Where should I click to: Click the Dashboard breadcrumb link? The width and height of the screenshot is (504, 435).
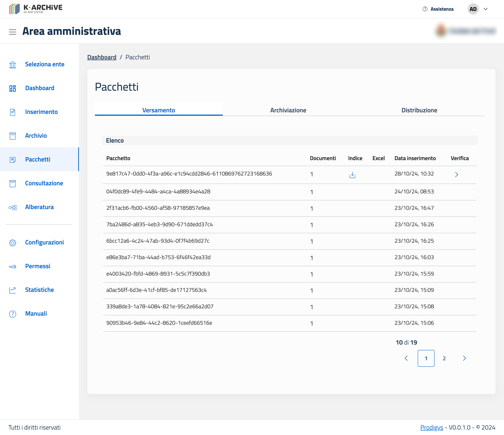[102, 57]
